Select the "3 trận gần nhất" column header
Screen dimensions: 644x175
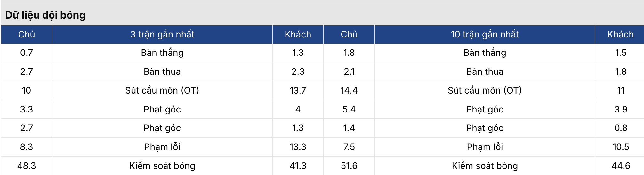(x=162, y=34)
